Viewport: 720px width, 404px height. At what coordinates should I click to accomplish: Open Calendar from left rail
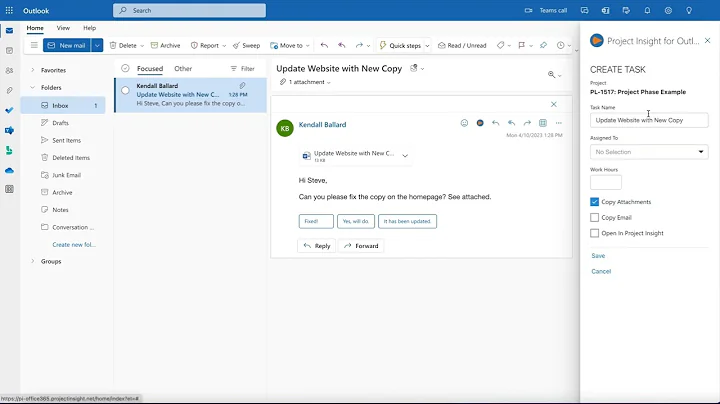coord(9,50)
